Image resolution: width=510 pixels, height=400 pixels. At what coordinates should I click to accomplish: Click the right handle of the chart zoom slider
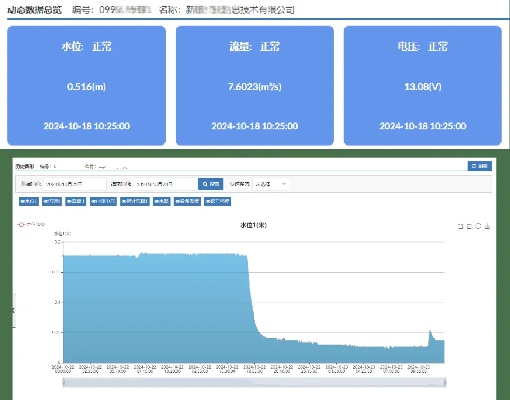(x=445, y=382)
